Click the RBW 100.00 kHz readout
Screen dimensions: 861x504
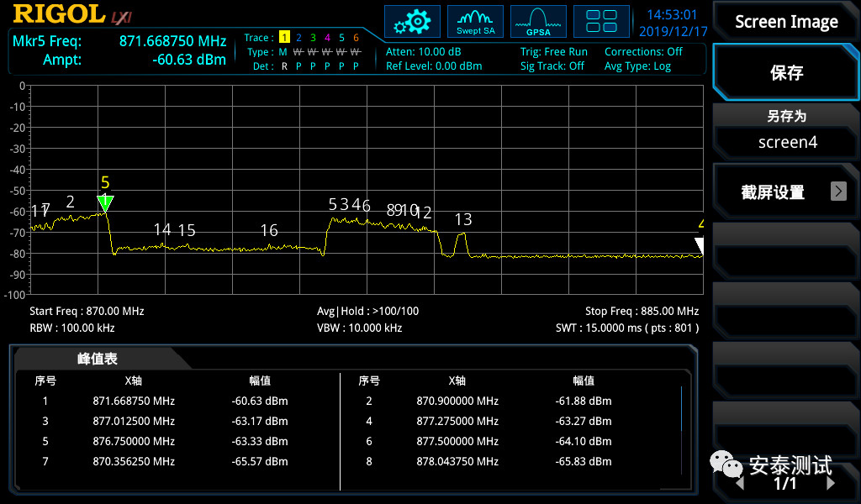72,328
